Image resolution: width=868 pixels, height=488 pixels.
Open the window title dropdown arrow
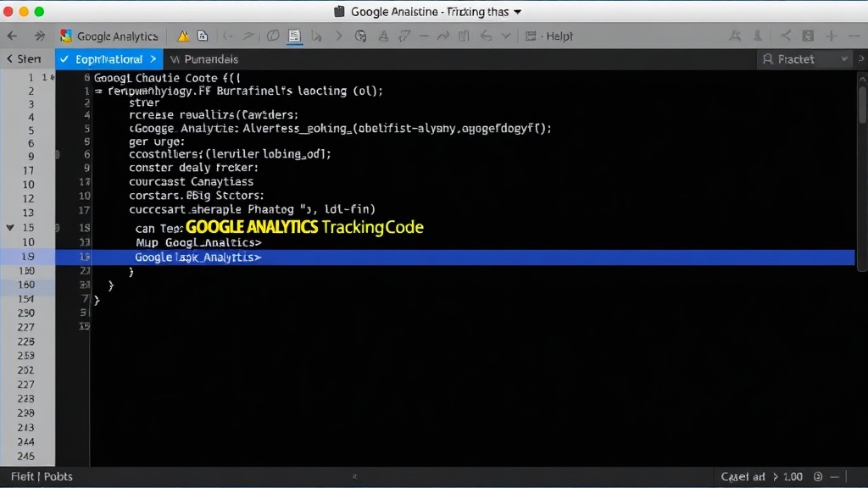[518, 12]
